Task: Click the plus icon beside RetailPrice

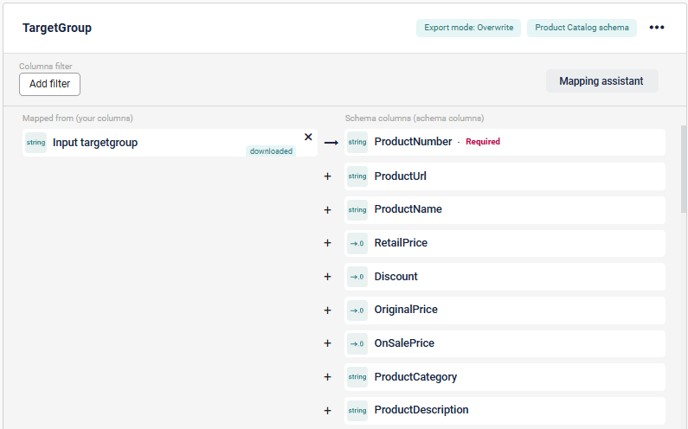Action: pyautogui.click(x=327, y=243)
